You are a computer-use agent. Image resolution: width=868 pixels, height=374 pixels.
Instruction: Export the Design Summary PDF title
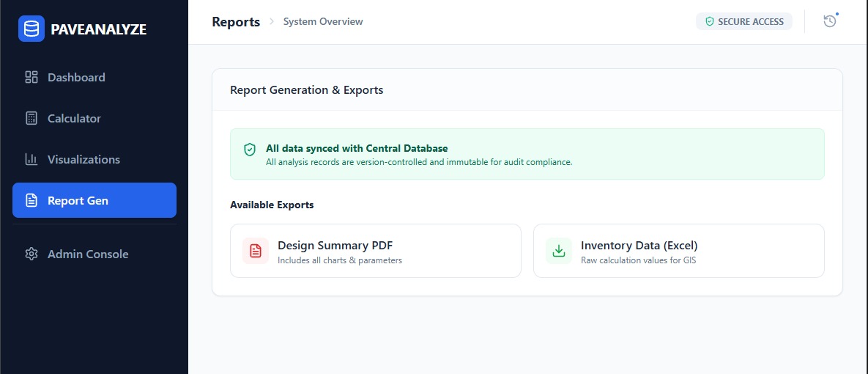335,245
